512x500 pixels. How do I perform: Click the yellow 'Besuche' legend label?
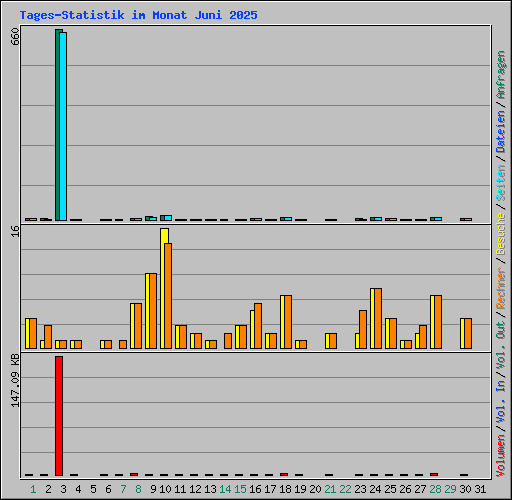(x=501, y=234)
